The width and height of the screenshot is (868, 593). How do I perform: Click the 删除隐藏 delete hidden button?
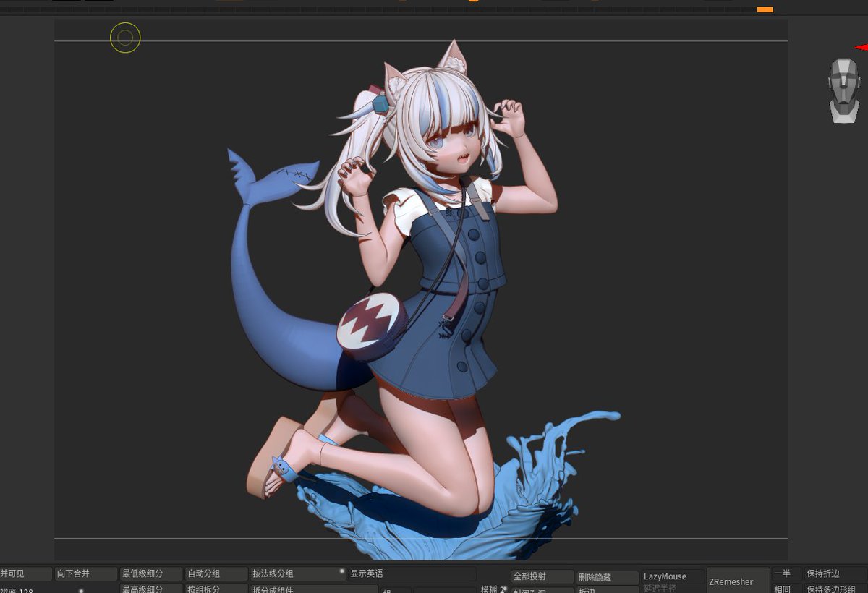pyautogui.click(x=608, y=577)
